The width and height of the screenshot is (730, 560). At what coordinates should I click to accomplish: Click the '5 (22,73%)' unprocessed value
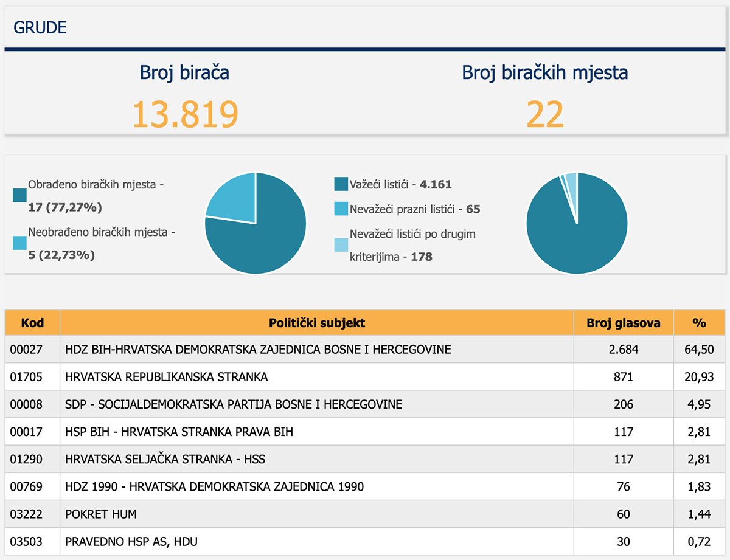coord(61,255)
